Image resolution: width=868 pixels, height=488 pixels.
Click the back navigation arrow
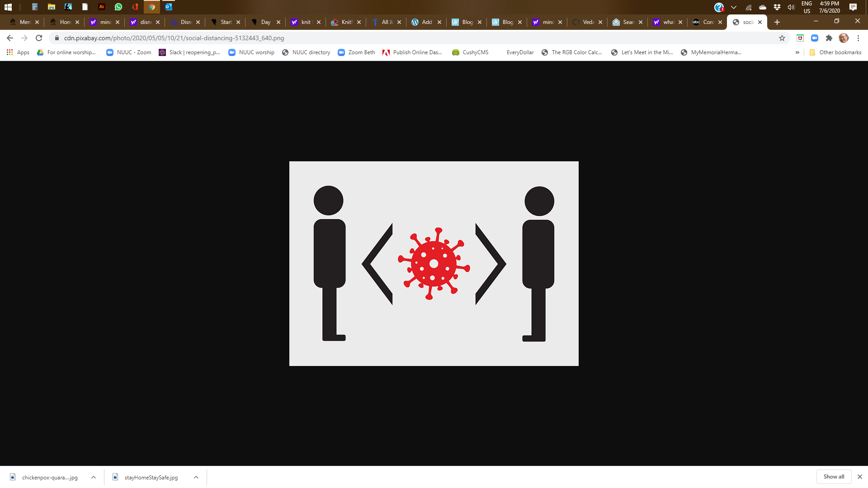pos(10,38)
